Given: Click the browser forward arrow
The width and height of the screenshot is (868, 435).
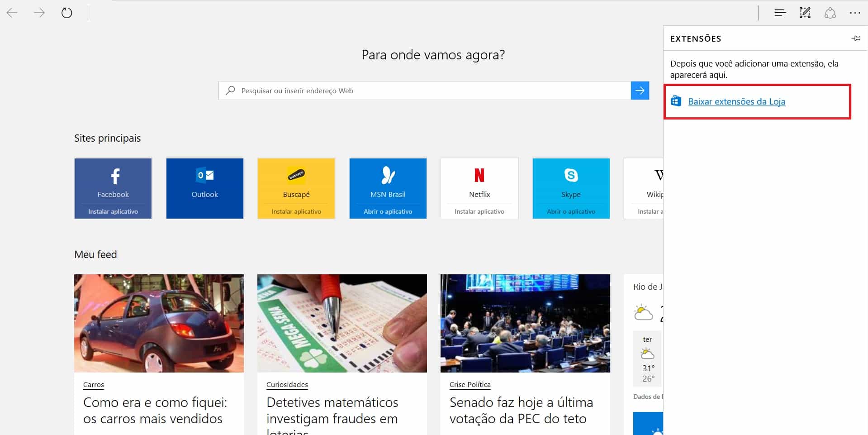Looking at the screenshot, I should (39, 13).
